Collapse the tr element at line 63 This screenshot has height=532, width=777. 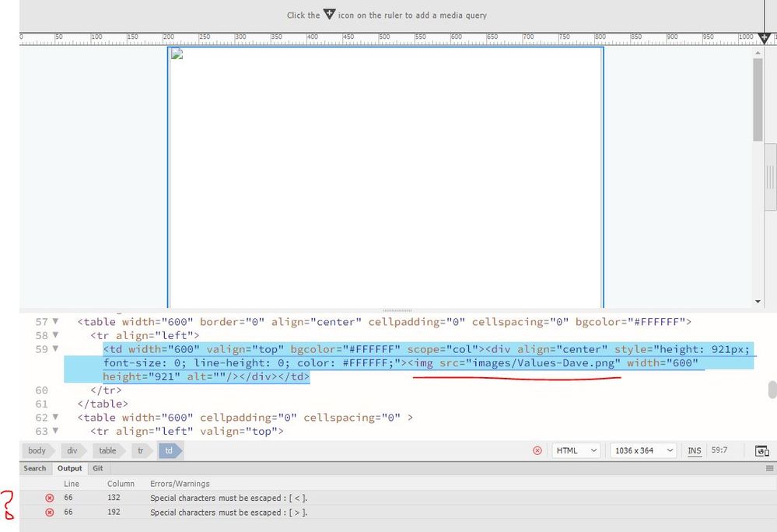[54, 431]
